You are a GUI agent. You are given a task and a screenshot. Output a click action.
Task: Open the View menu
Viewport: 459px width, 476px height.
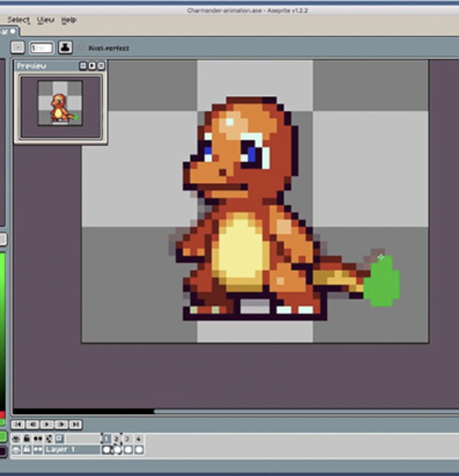45,20
